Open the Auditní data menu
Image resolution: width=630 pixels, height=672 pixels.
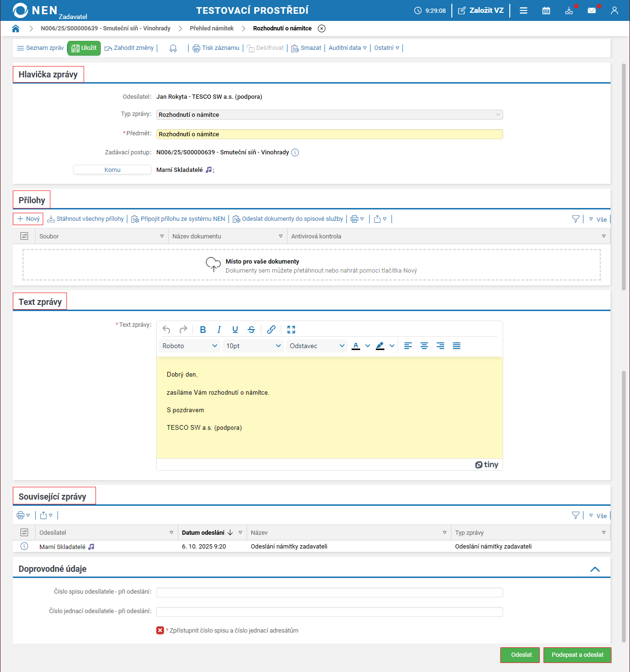[x=347, y=48]
